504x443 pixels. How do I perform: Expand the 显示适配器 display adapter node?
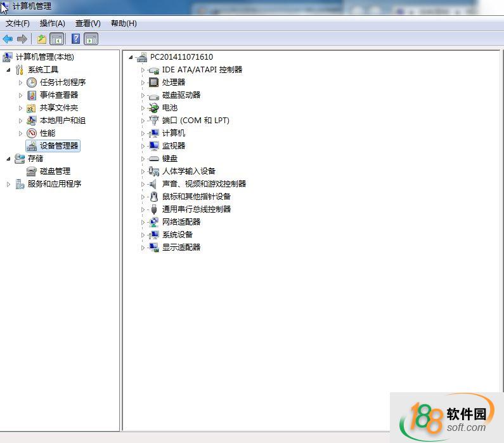pyautogui.click(x=143, y=248)
